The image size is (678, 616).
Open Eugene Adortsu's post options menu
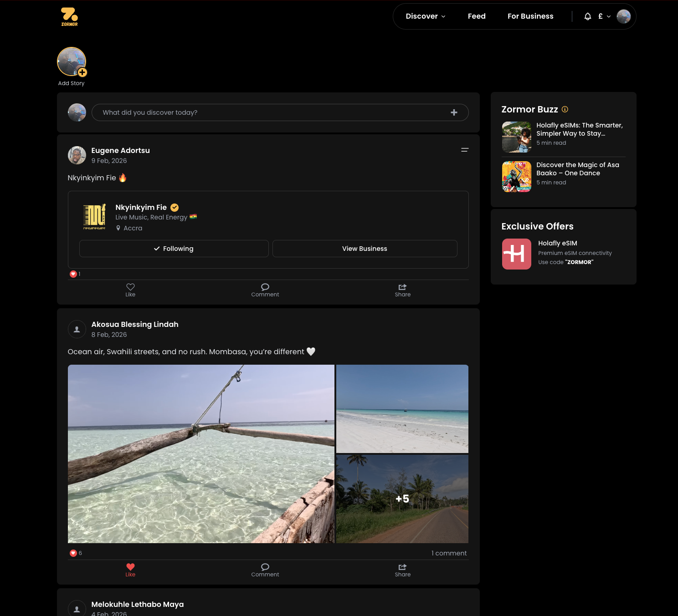tap(464, 150)
